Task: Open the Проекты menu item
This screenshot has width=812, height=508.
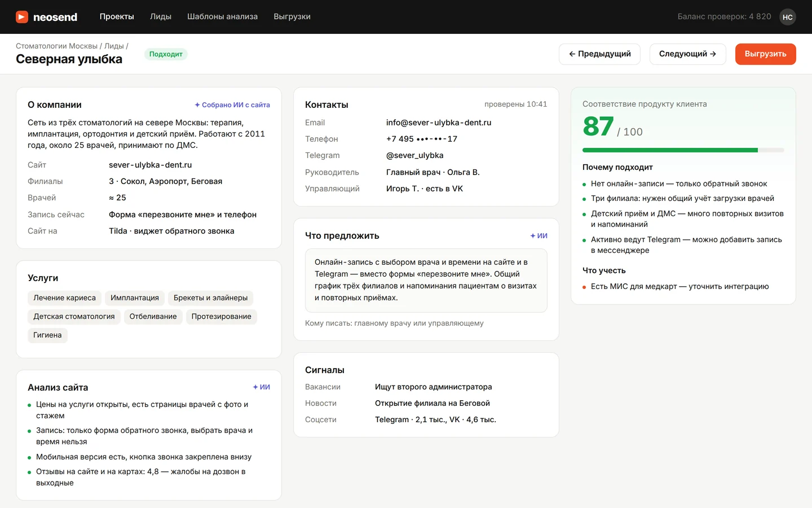Action: pos(117,17)
